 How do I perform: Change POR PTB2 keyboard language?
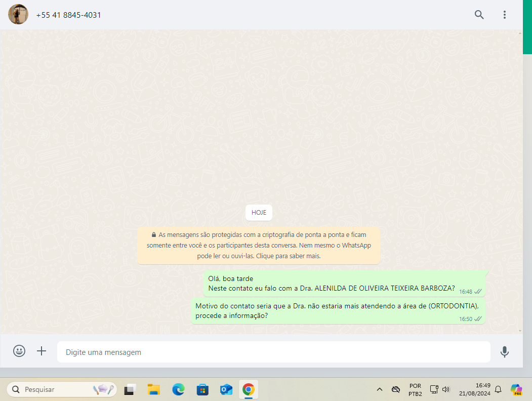[415, 390]
